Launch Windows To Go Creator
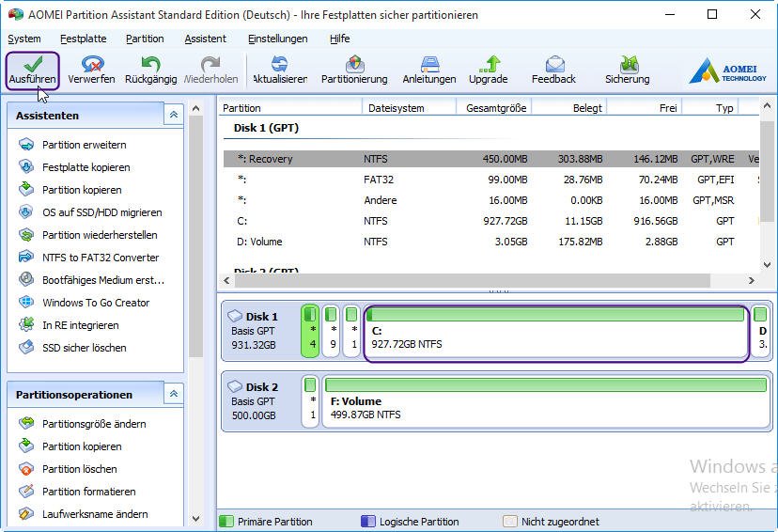778x532 pixels. coord(84,303)
